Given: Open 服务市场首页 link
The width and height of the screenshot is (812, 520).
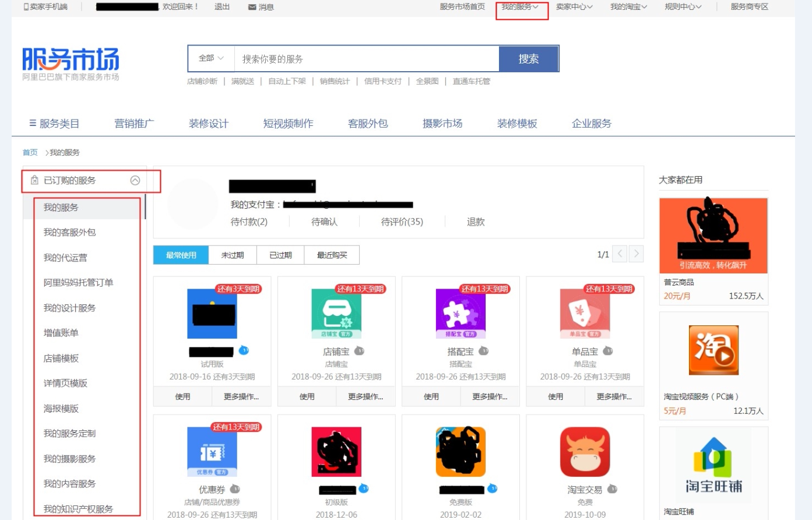Looking at the screenshot, I should pos(462,7).
